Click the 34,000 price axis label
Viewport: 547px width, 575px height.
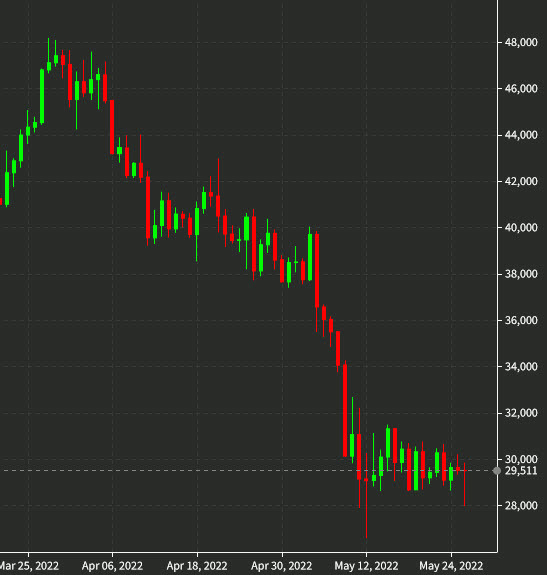point(521,367)
